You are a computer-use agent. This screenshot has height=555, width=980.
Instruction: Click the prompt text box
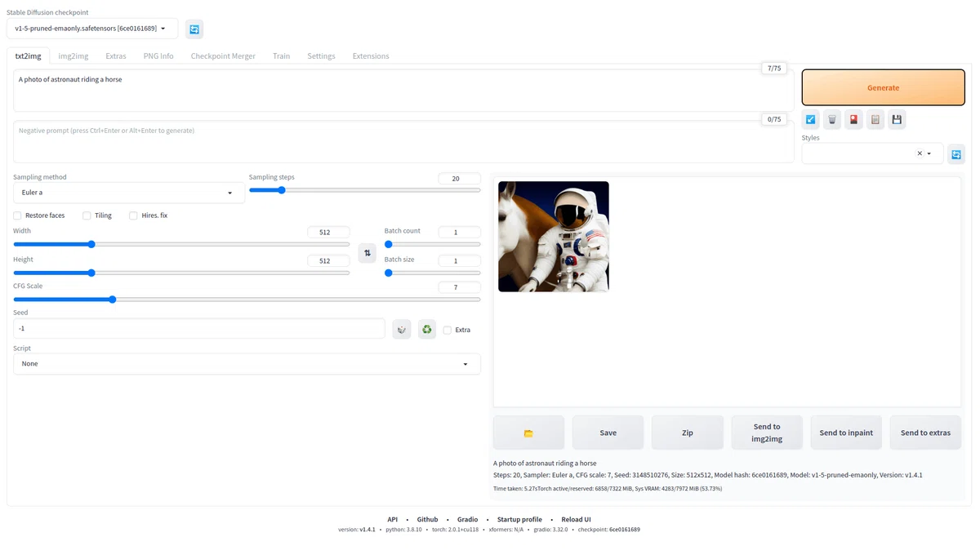coord(403,91)
